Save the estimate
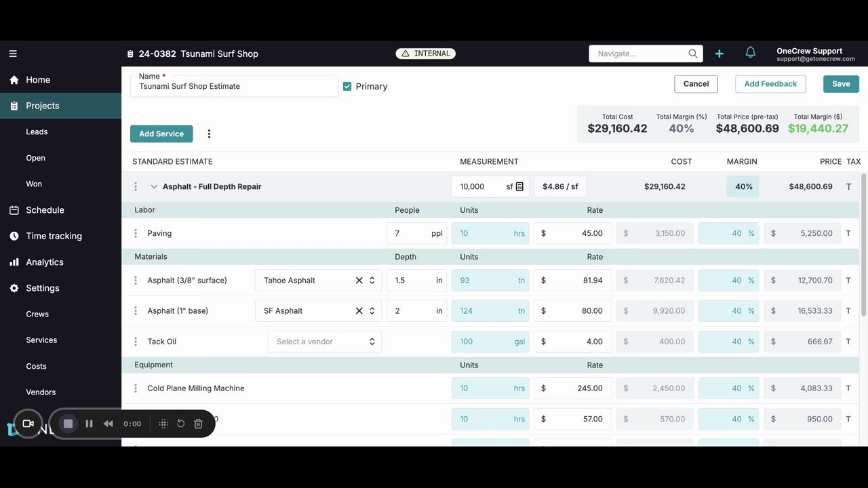This screenshot has width=868, height=488. pyautogui.click(x=841, y=84)
